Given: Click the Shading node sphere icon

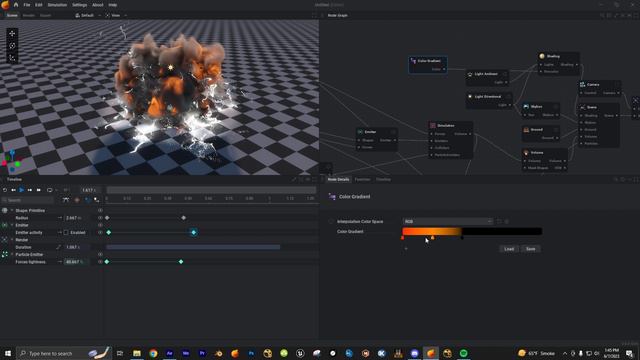Looking at the screenshot, I should [x=542, y=56].
